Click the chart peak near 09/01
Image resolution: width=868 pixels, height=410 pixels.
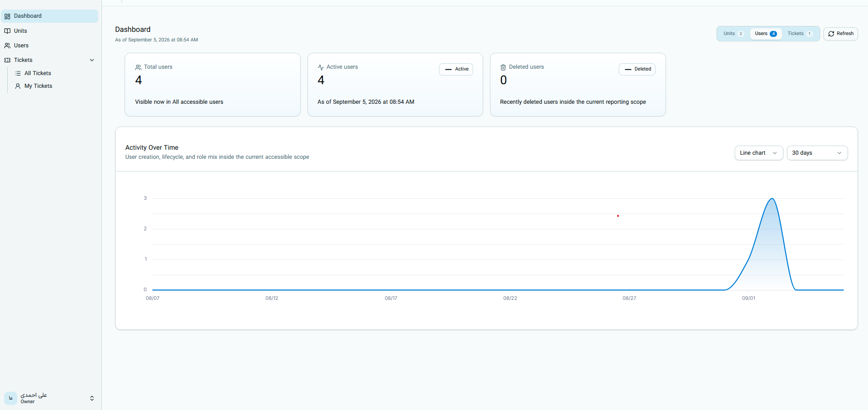[x=772, y=199]
